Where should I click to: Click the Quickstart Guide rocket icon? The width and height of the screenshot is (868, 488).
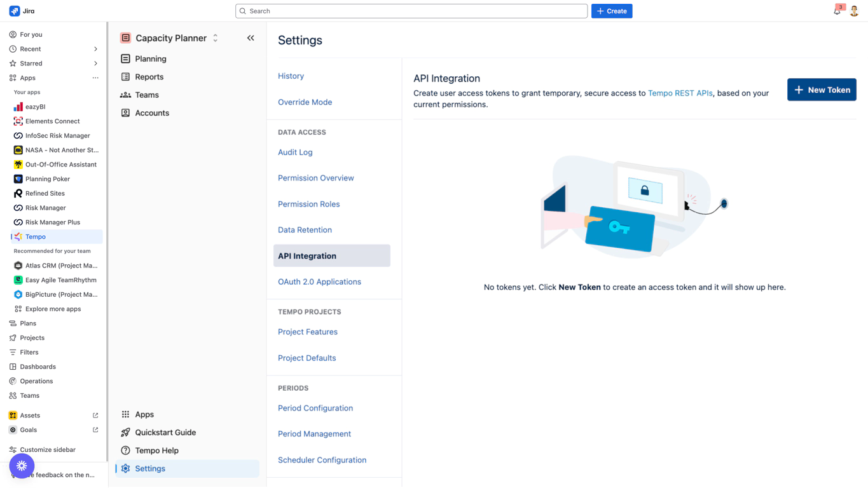[x=126, y=432]
